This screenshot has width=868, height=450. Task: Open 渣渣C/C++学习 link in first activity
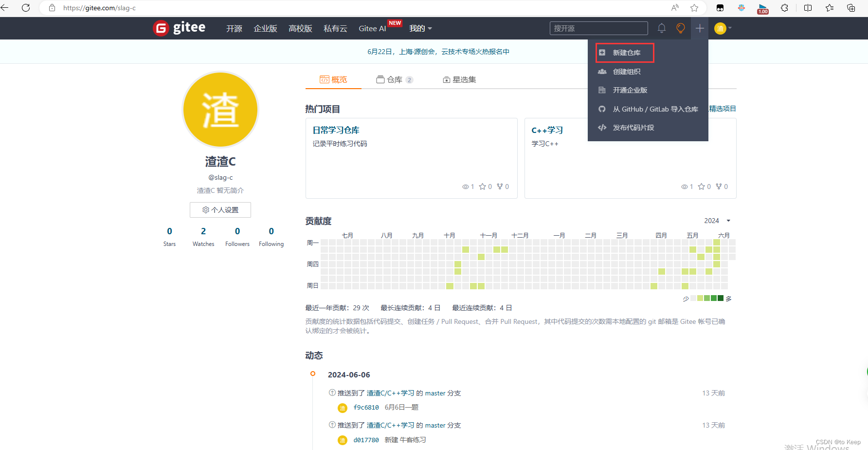tap(390, 393)
